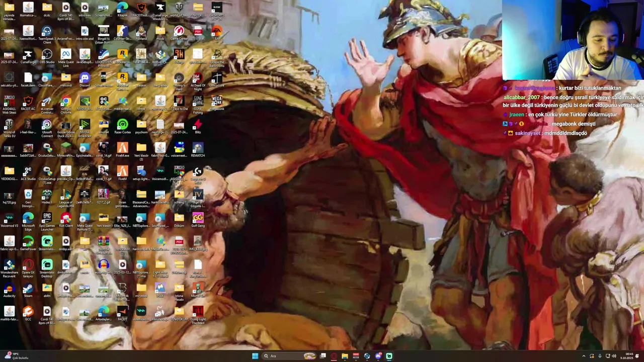Image resolution: width=644 pixels, height=362 pixels.
Task: Open the taskbar volume control
Action: (614, 356)
